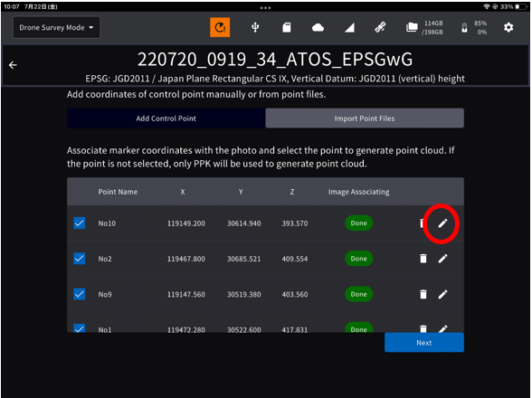
Task: Open the settings gear icon
Action: click(x=508, y=27)
